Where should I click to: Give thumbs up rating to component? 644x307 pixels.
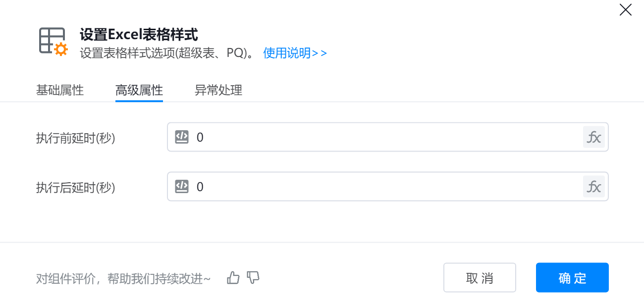pos(233,278)
